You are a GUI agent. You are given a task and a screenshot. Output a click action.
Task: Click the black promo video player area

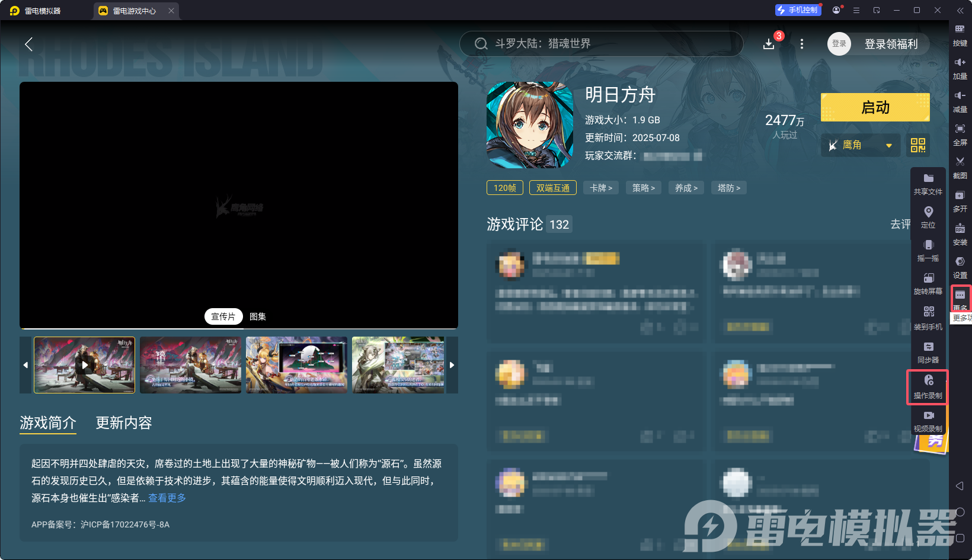point(239,205)
